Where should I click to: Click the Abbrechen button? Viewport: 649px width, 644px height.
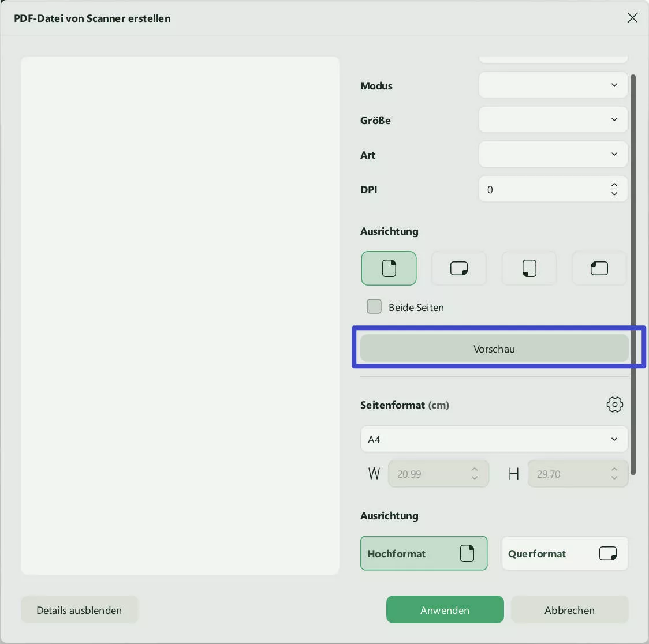tap(569, 610)
